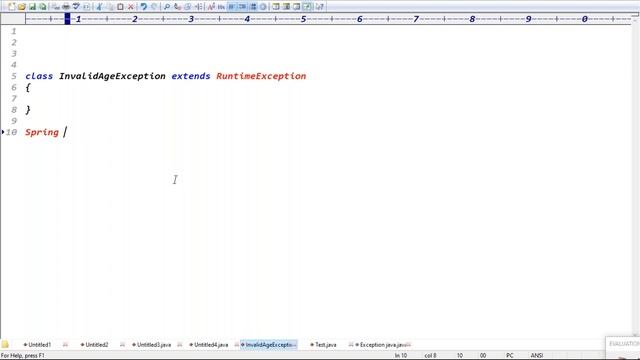Click line number 10 in the gutter

(11, 132)
